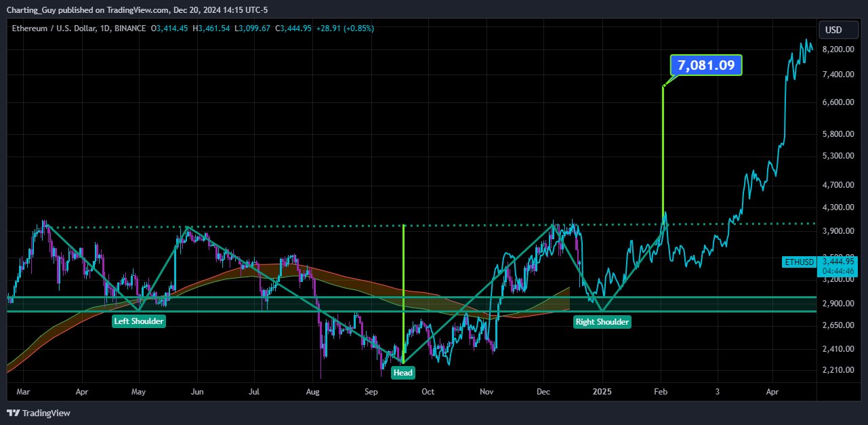Open the Ethereum / U.S. Dollar symbol title
Viewport: 868px width, 425px height.
point(54,28)
